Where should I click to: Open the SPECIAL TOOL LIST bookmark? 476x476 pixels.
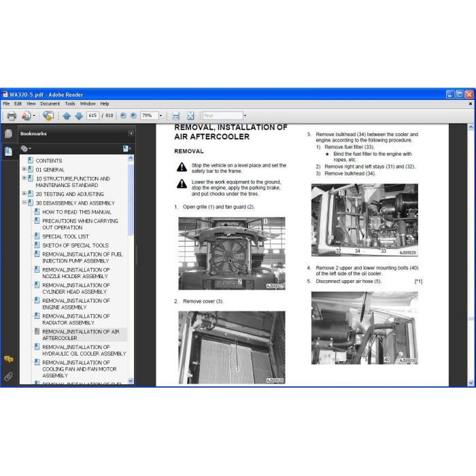[65, 236]
